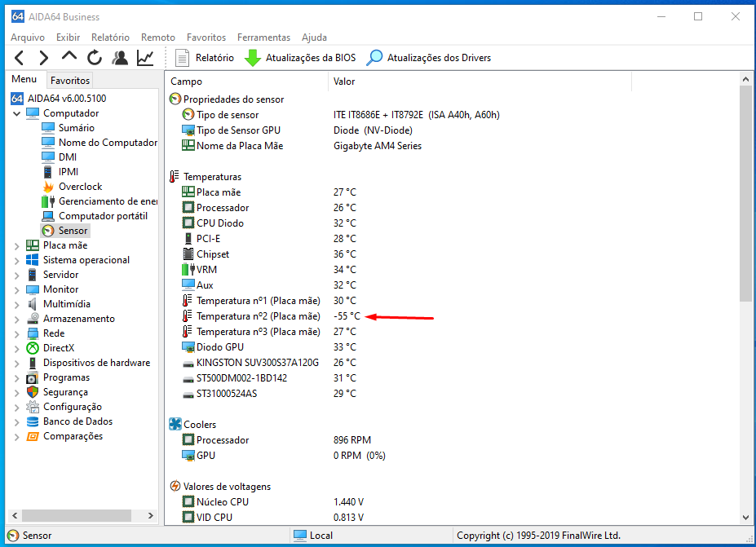The image size is (756, 547).
Task: Click the up-level arrow toolbar icon
Action: 69,56
